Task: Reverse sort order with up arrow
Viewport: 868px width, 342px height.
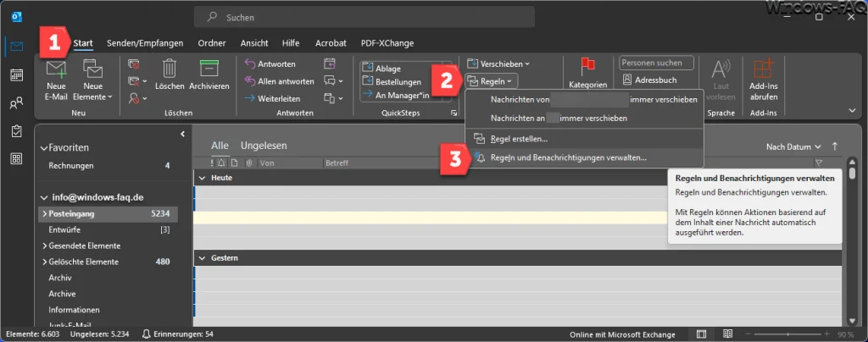Action: coord(835,146)
